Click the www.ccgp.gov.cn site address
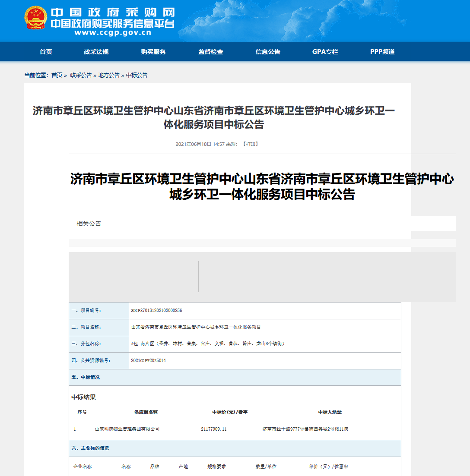This screenshot has height=476, width=470. (x=113, y=33)
